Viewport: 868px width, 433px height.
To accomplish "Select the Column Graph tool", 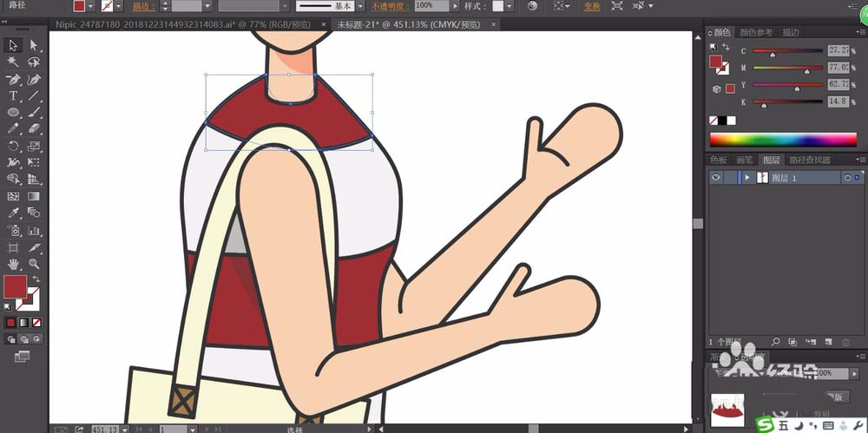I will 34,230.
